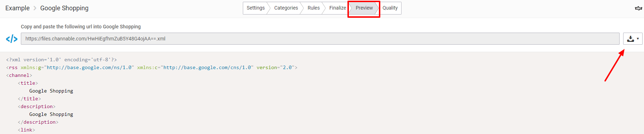Click the closing description tag
Viewport: 644px width, 134px height.
[x=38, y=122]
